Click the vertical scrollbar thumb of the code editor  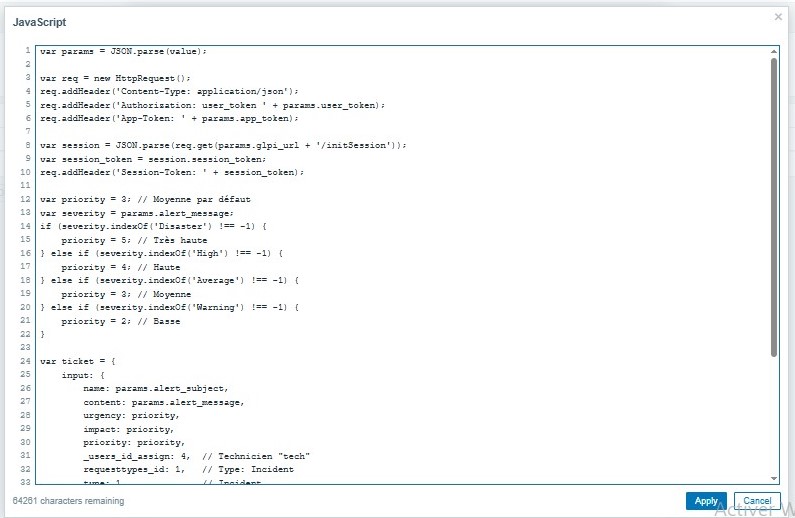click(774, 207)
